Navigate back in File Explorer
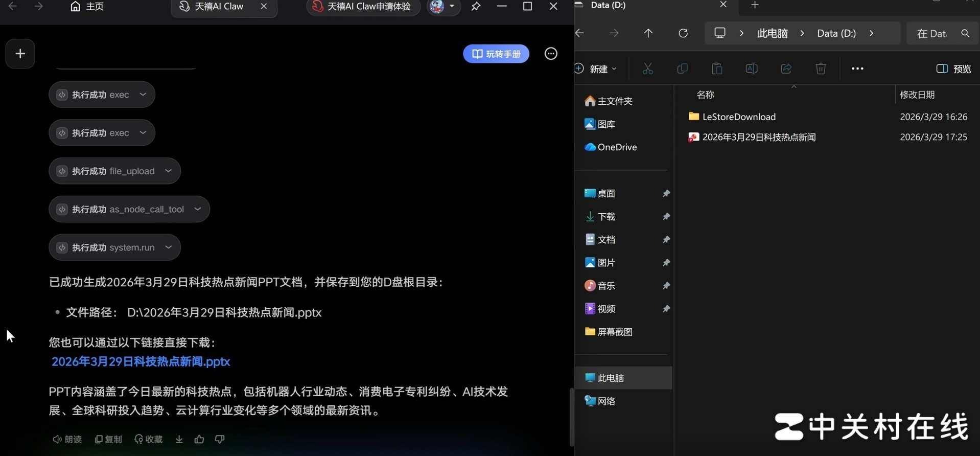This screenshot has width=980, height=456. click(x=579, y=33)
